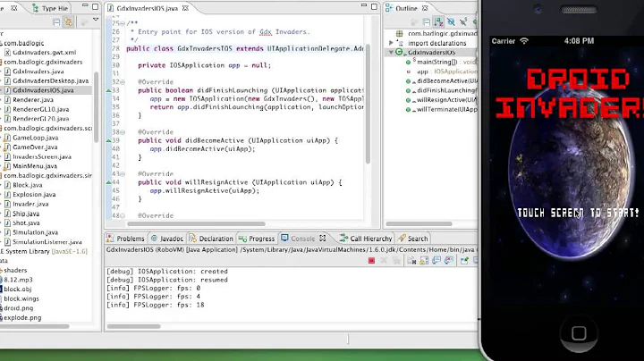Image resolution: width=644 pixels, height=361 pixels.
Task: Close the GdxInvadersIOS.java editor tab
Action: point(185,8)
